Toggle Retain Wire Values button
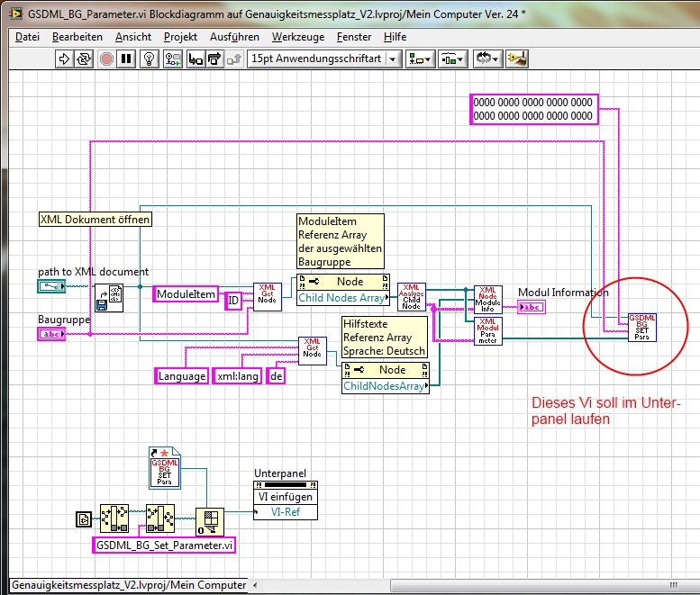 pyautogui.click(x=172, y=59)
